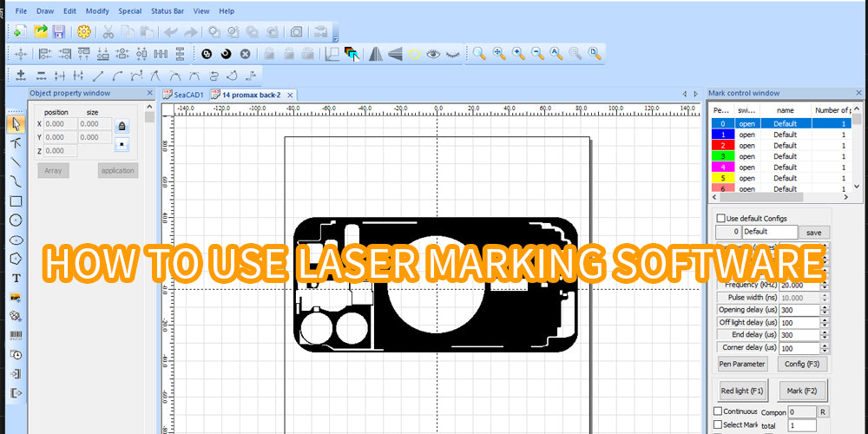Screen dimensions: 868x434
Task: Enable Use default Configs checkbox
Action: (x=720, y=218)
